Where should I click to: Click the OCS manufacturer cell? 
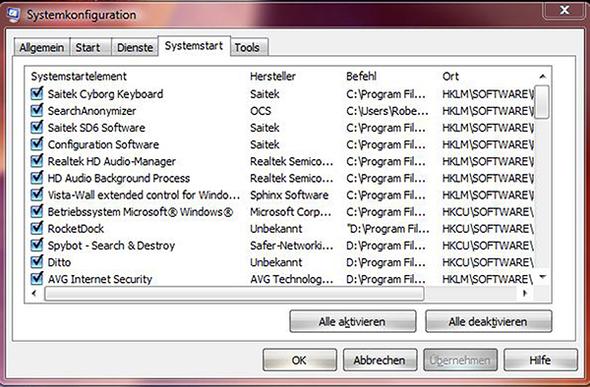click(260, 111)
